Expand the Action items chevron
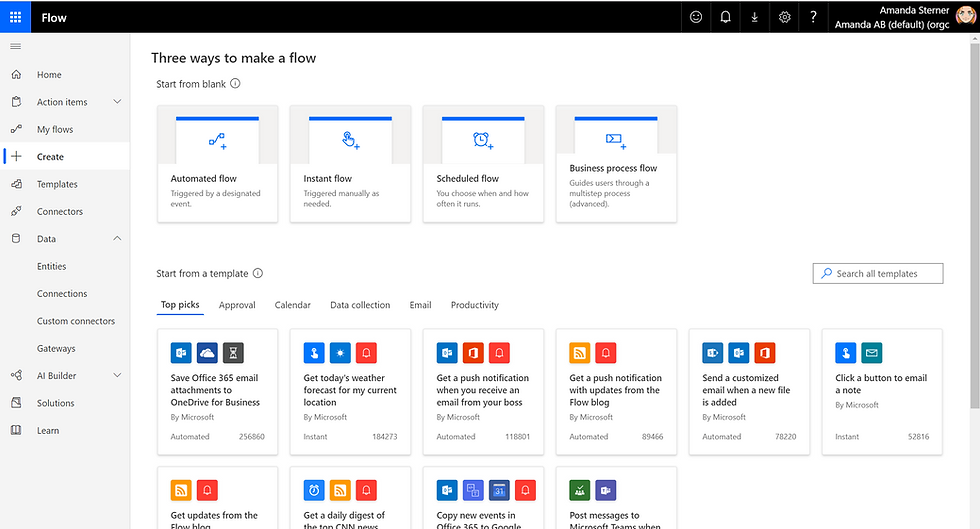This screenshot has width=980, height=529. tap(117, 101)
